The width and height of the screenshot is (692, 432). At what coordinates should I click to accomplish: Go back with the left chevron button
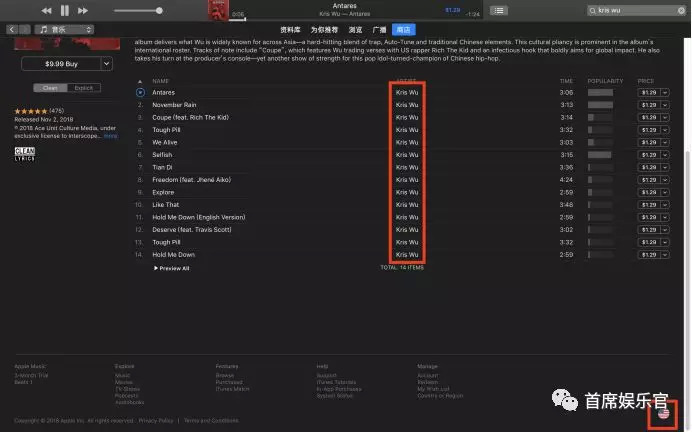[x=12, y=30]
